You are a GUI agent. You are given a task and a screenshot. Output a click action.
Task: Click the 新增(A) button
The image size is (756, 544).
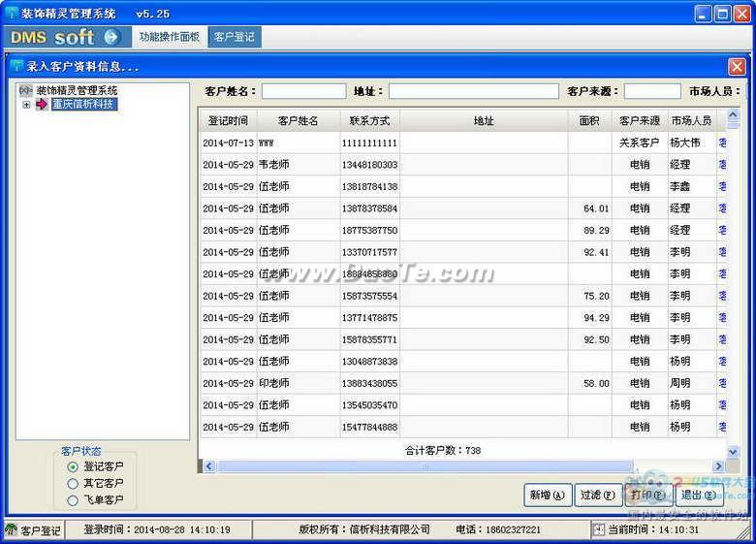tap(548, 496)
